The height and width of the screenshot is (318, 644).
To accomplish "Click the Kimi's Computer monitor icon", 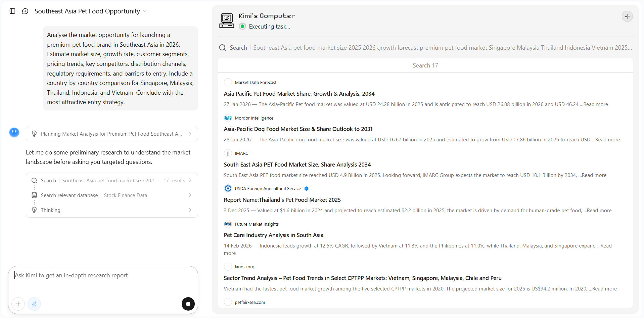I will 227,20.
